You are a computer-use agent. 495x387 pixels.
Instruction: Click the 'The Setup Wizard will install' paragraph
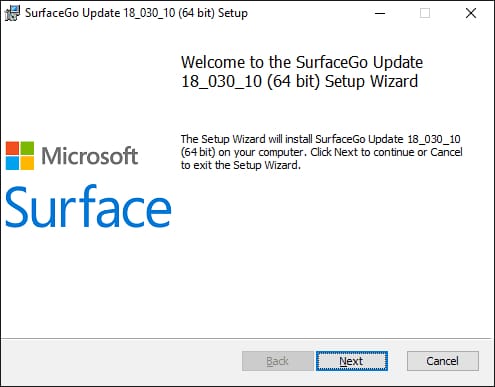(321, 152)
